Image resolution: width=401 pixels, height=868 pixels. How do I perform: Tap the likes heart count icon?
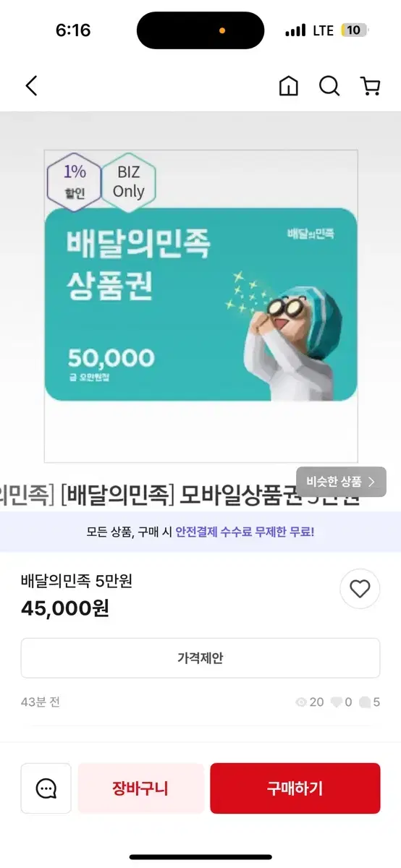click(x=337, y=702)
